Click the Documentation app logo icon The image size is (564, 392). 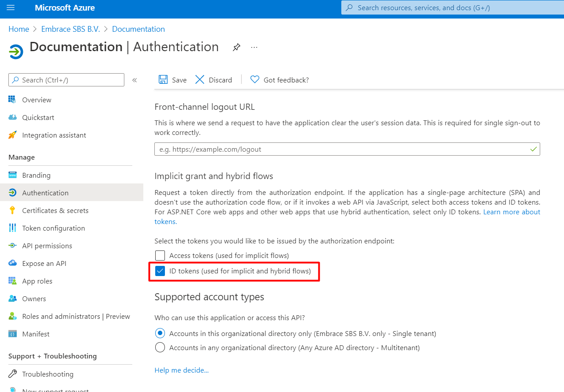15,52
